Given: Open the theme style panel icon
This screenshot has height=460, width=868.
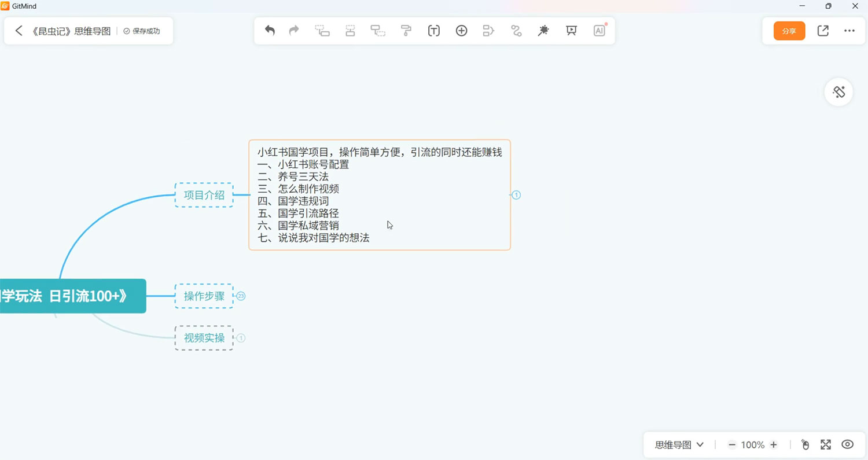Looking at the screenshot, I should (838, 92).
